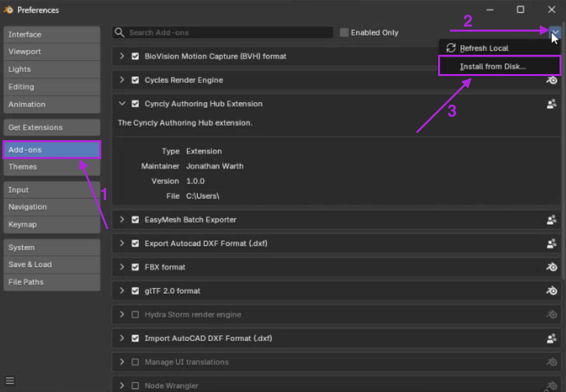566x392 pixels.
Task: Click the C:\Users\ file path value
Action: pyautogui.click(x=202, y=196)
